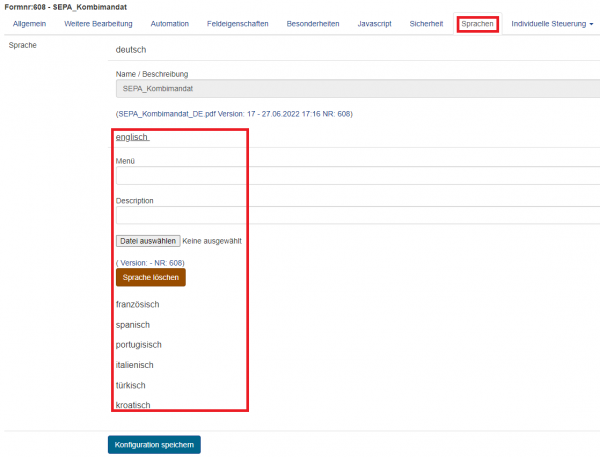The height and width of the screenshot is (457, 600).
Task: Switch to Weitere Bearbeitung tab
Action: (x=98, y=24)
